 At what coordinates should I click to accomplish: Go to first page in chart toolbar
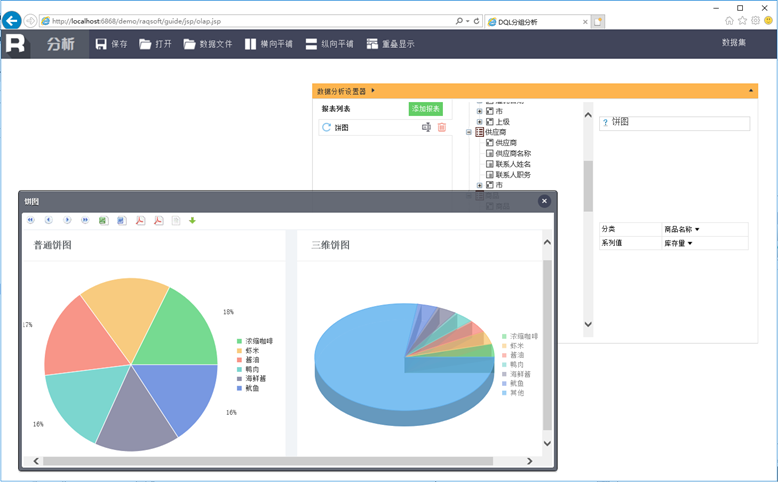tap(30, 220)
